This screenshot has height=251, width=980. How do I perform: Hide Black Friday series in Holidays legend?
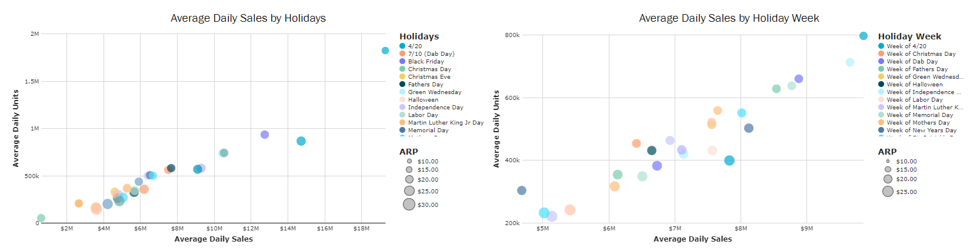(426, 61)
